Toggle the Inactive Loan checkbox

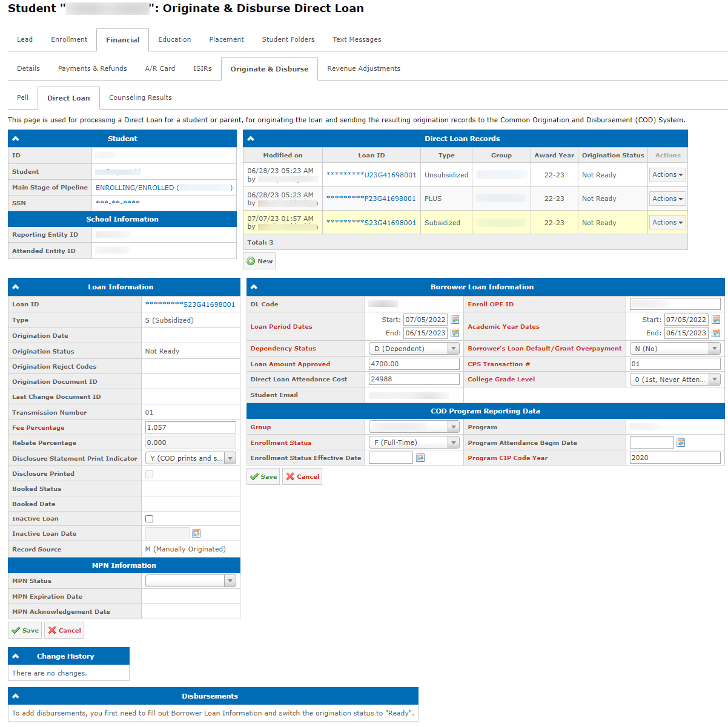150,519
